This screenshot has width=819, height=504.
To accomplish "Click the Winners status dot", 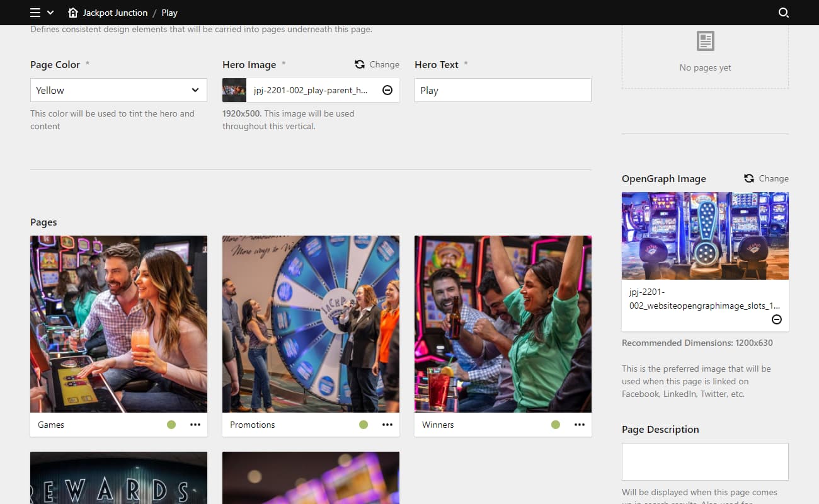I will [x=556, y=425].
